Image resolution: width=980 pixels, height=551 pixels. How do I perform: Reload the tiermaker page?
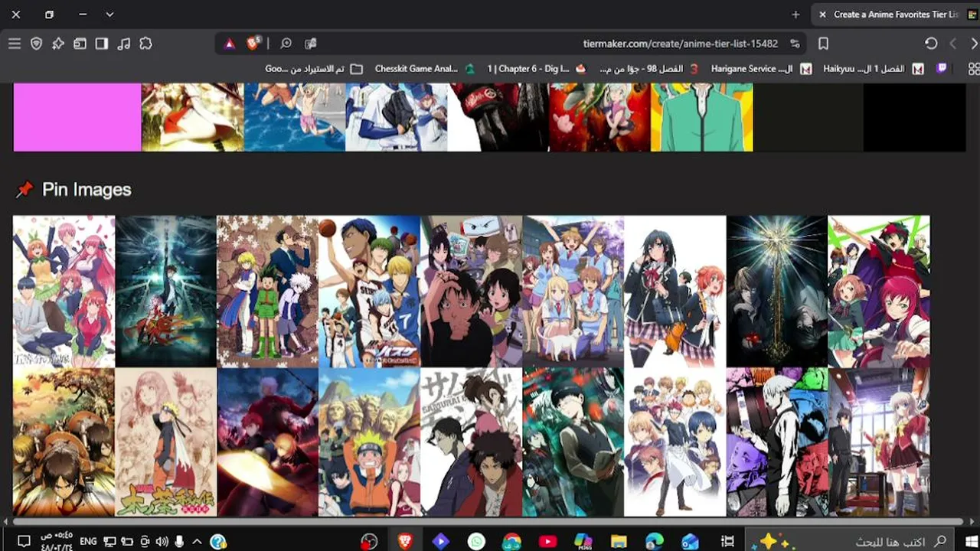click(931, 44)
